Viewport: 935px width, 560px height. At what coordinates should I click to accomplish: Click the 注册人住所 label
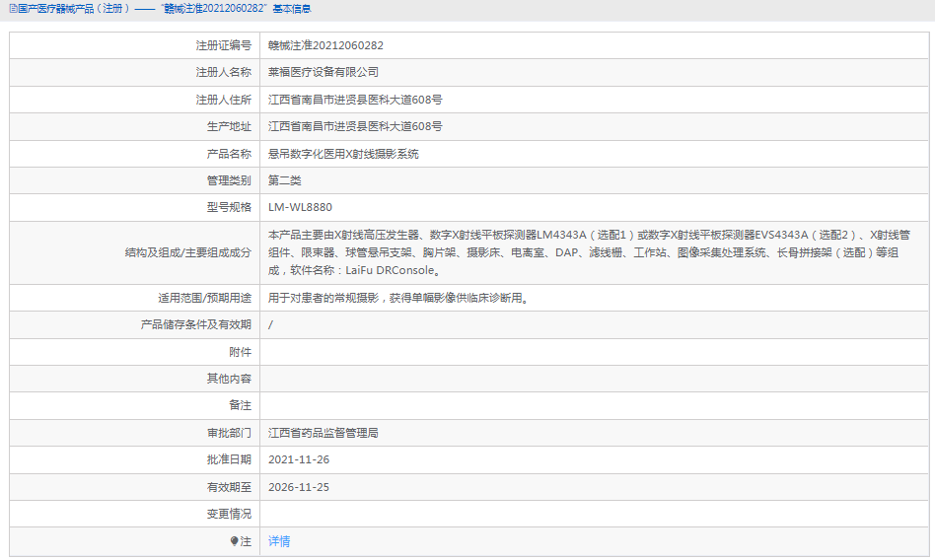click(x=224, y=100)
